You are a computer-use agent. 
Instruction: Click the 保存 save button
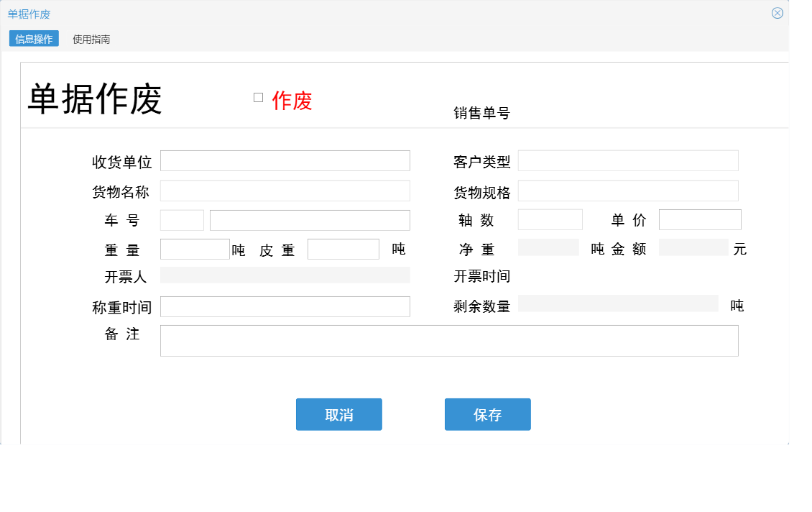pos(488,414)
